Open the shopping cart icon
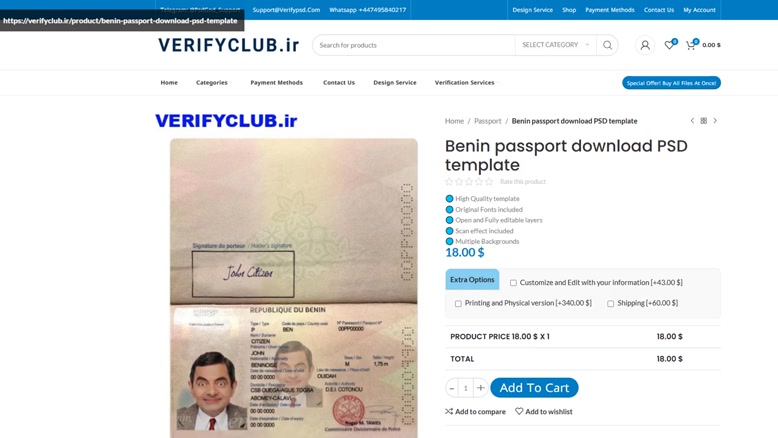778x438 pixels. (691, 45)
